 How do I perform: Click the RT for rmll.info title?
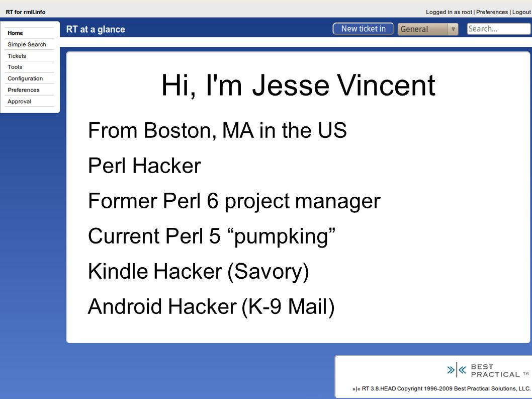pos(26,12)
